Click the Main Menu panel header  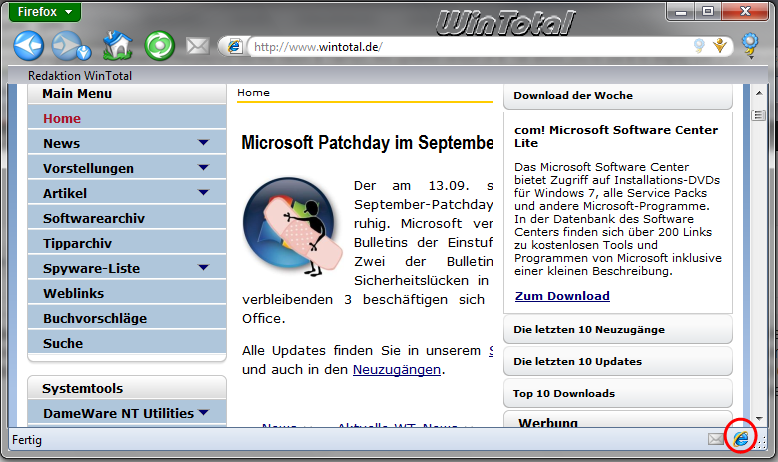(127, 94)
